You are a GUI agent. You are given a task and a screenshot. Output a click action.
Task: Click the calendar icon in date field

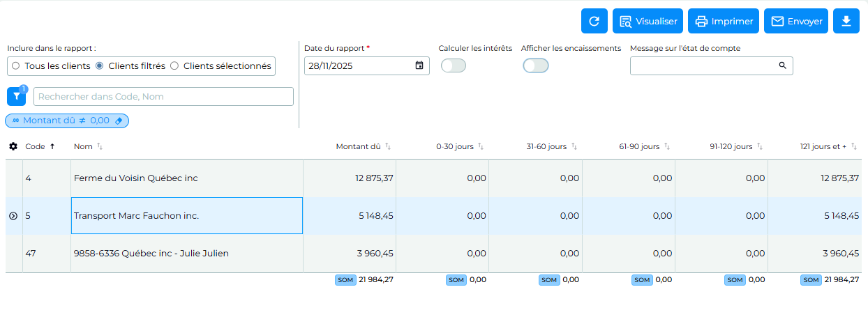point(419,65)
